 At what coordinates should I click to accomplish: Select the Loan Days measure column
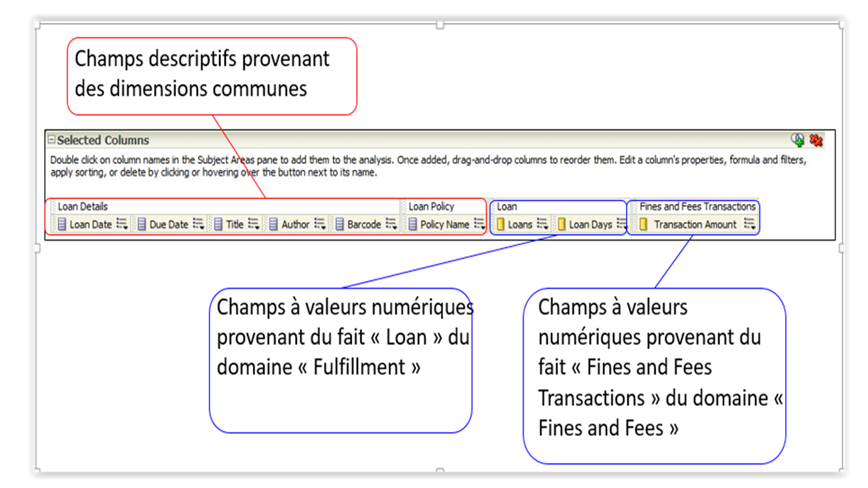coord(591,224)
